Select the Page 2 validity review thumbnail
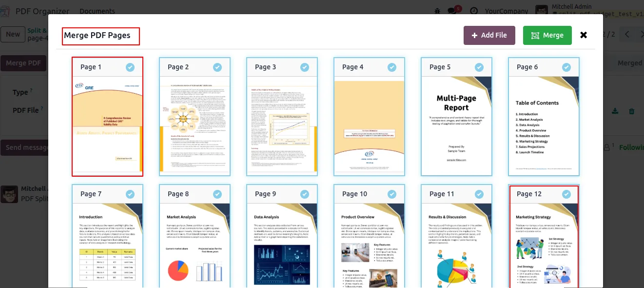Screen dimensions: 644x288 [195, 126]
